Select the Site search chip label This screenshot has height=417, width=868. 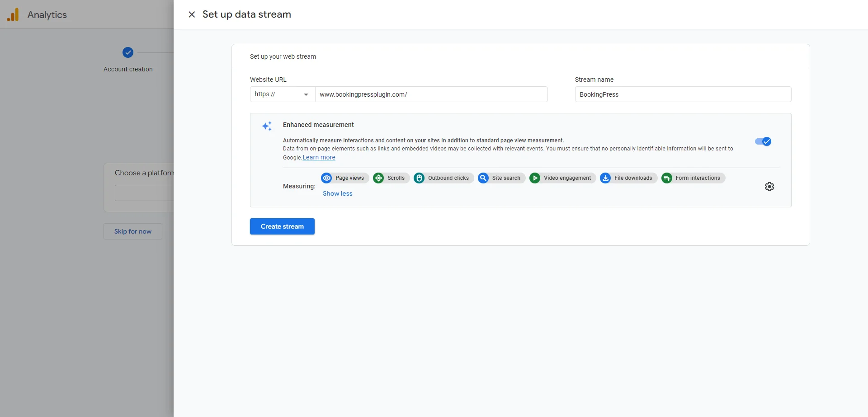[x=506, y=178]
